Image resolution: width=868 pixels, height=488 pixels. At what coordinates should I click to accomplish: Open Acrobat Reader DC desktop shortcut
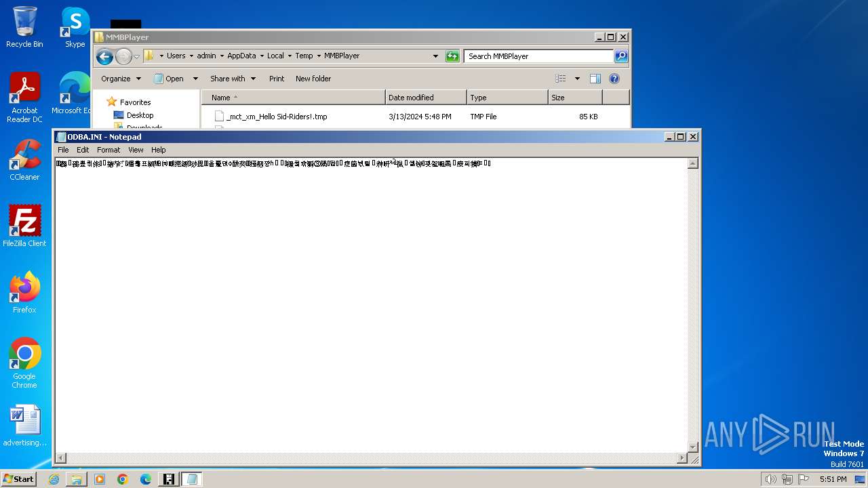point(24,98)
